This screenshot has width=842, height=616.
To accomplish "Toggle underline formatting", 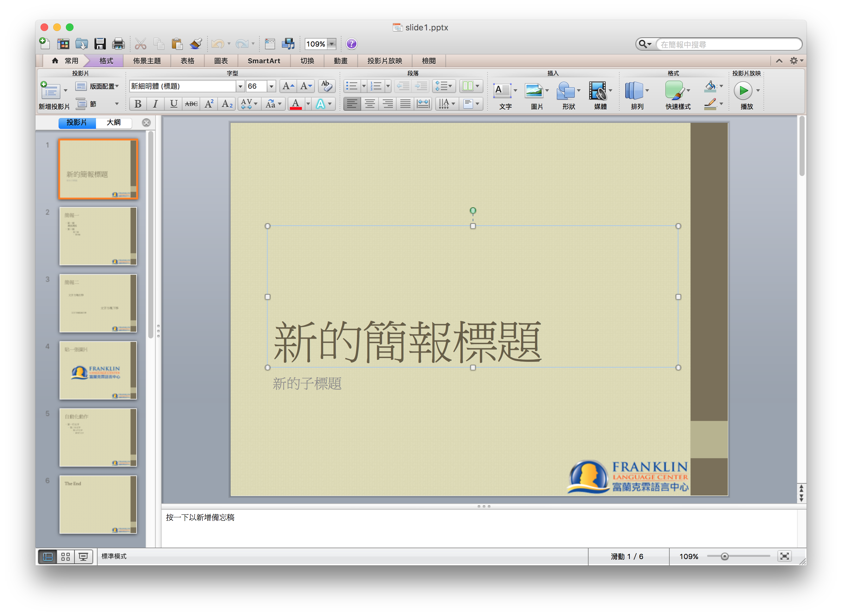I will 173,104.
